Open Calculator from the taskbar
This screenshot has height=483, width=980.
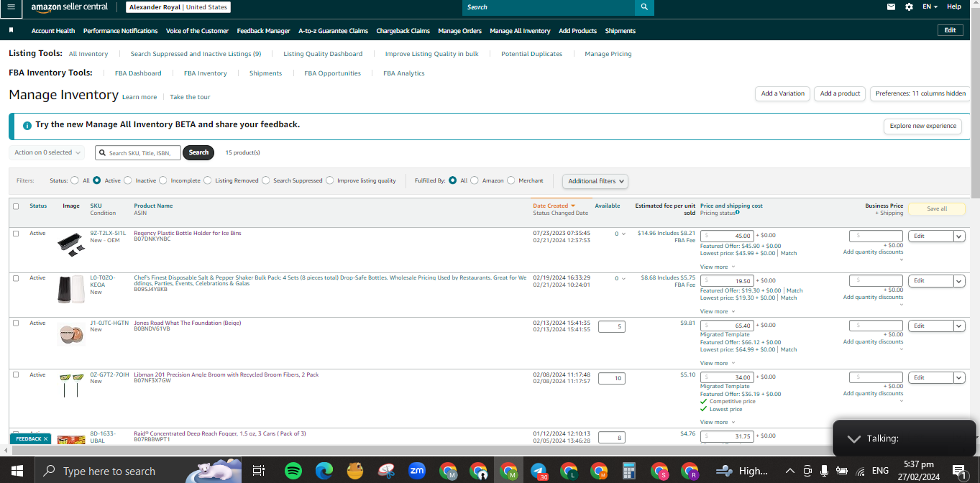pyautogui.click(x=629, y=471)
